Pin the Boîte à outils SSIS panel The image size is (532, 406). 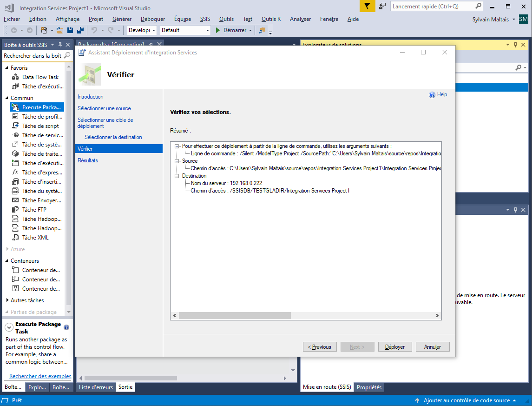pos(60,45)
